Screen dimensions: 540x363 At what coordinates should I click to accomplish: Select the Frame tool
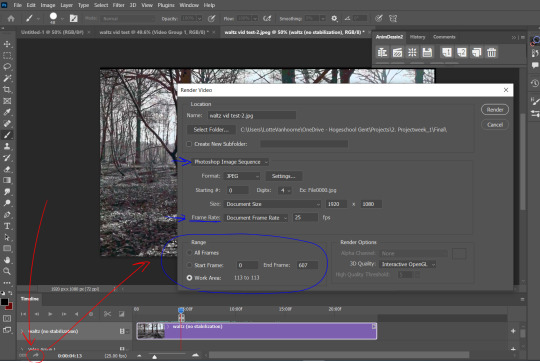click(7, 101)
